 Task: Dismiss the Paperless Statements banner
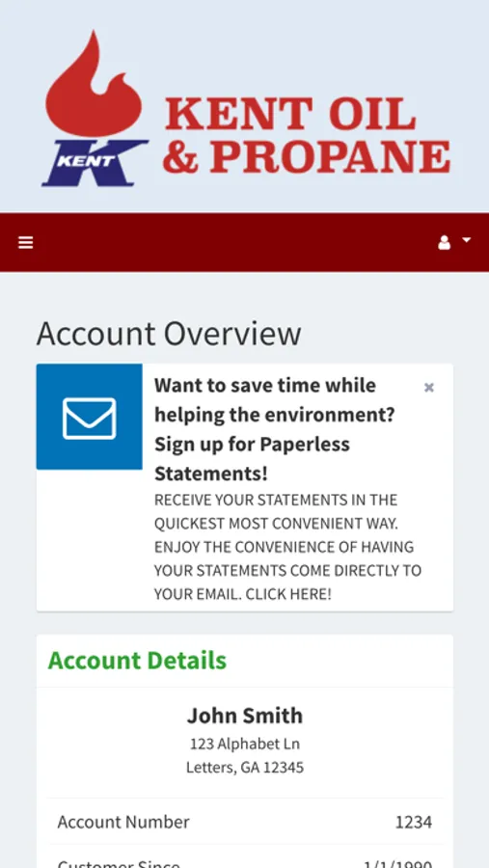[428, 388]
